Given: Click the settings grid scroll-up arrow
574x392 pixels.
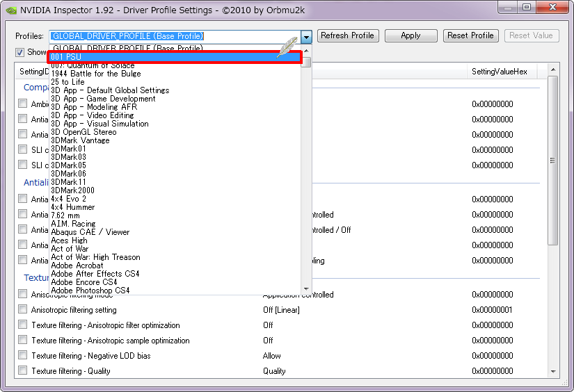Looking at the screenshot, I should tap(553, 70).
